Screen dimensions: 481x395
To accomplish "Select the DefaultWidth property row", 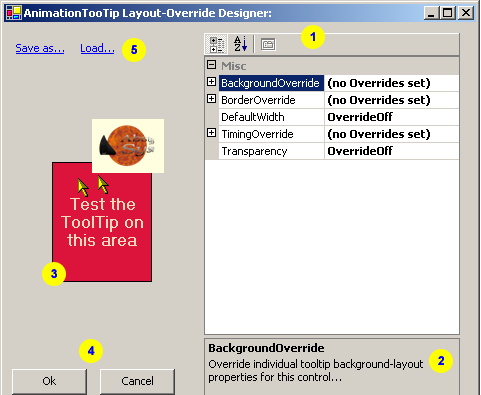I will click(x=332, y=117).
